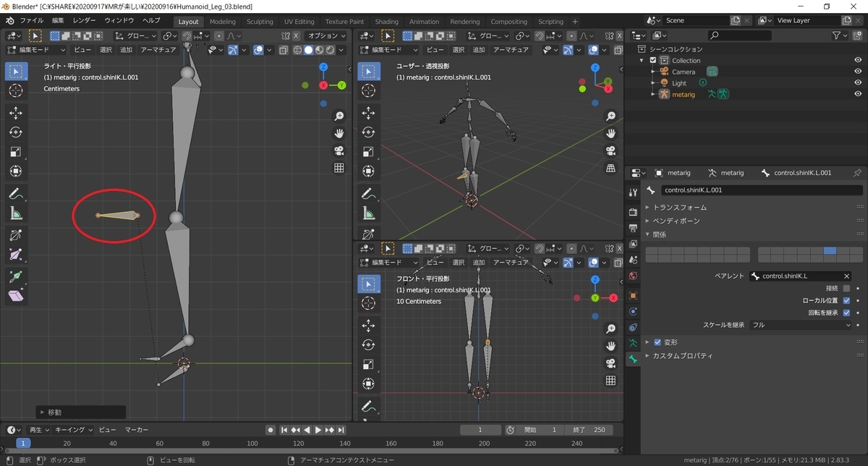The width and height of the screenshot is (868, 466).
Task: Select the Measure tool in the left viewport
Action: click(x=16, y=213)
